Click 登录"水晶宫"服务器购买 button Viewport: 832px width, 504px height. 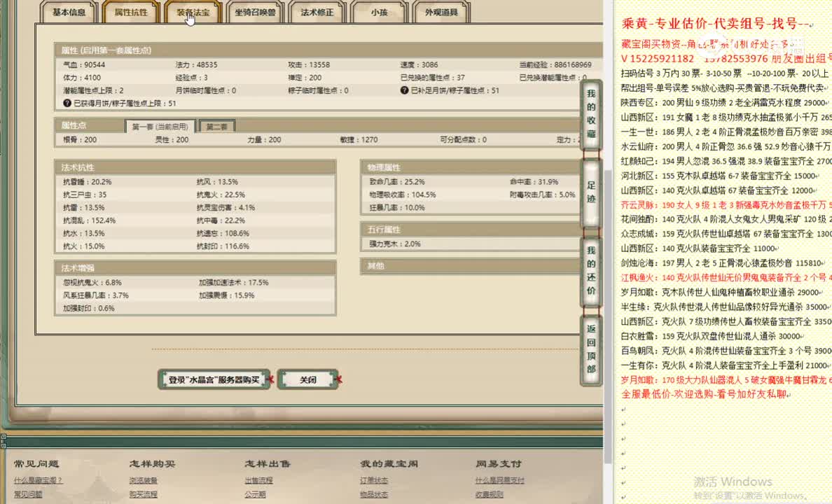coord(214,379)
